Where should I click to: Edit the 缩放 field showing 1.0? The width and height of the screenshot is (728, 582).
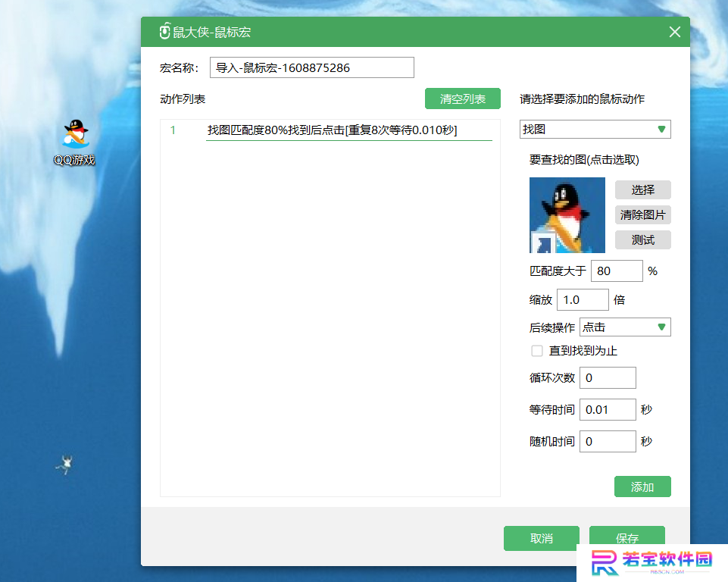pyautogui.click(x=583, y=299)
